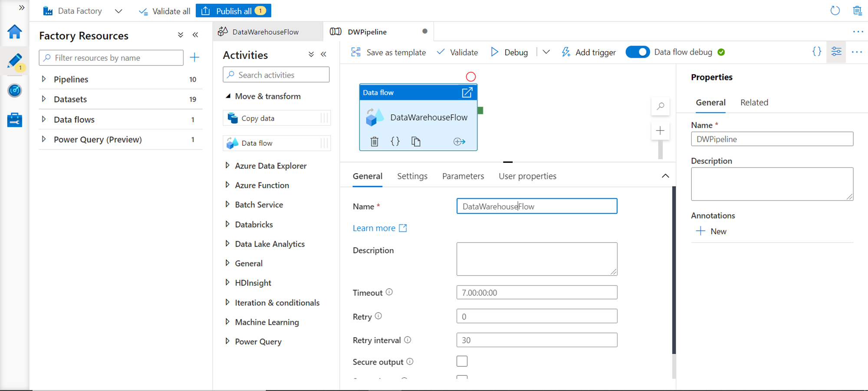
Task: Click the Publish all button
Action: (233, 11)
